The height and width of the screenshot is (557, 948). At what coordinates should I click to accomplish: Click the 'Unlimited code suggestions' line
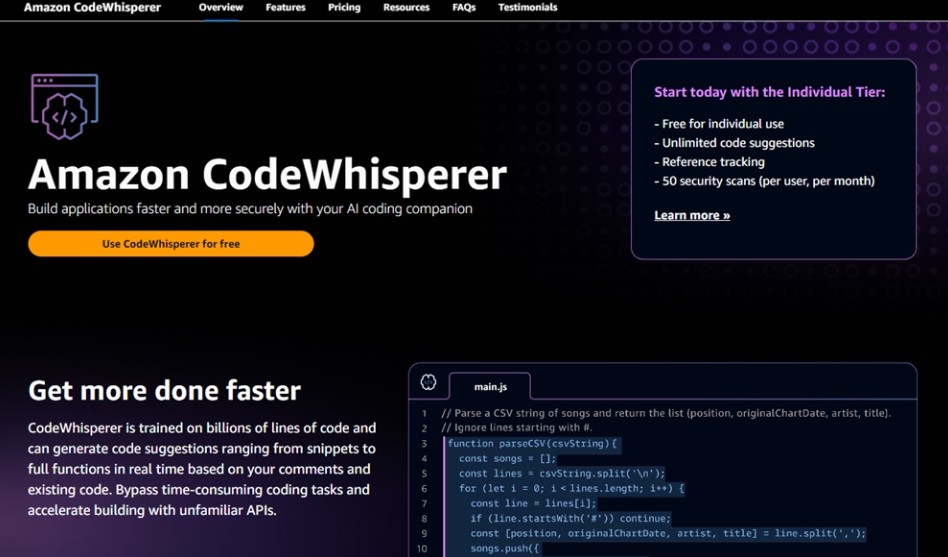click(x=735, y=143)
